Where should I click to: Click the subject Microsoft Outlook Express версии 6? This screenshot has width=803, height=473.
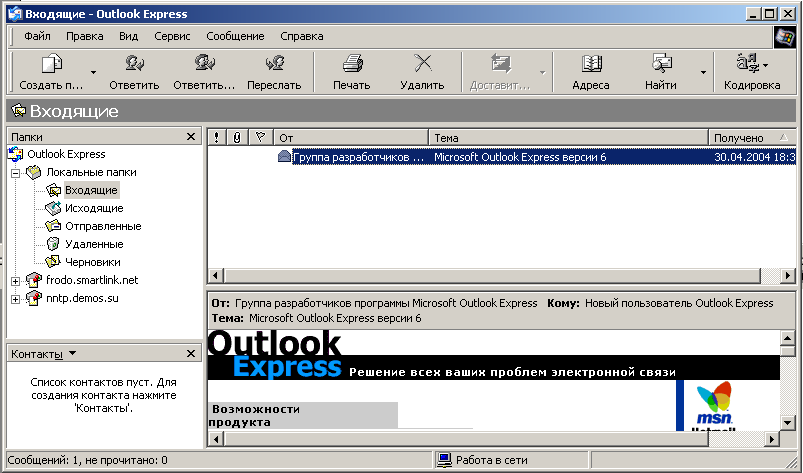[520, 157]
